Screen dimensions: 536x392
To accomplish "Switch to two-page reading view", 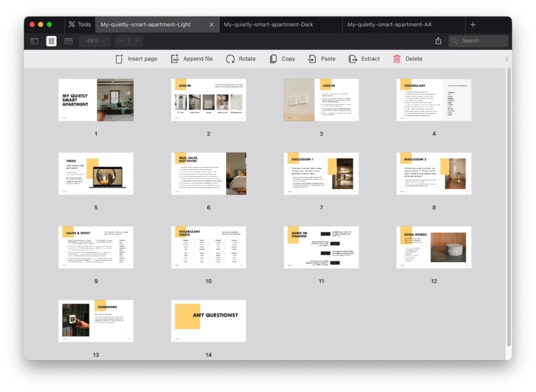I will coord(68,41).
